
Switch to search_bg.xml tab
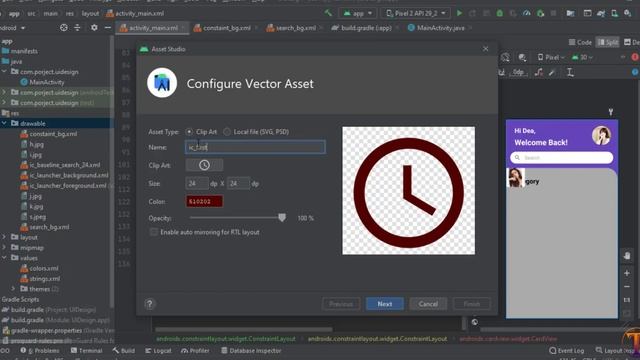(296, 28)
